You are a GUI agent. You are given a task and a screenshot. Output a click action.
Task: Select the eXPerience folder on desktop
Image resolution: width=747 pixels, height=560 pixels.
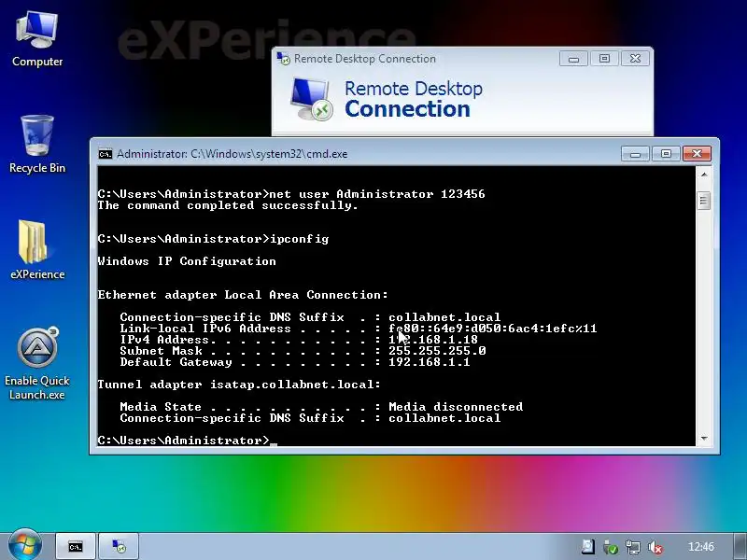coord(37,250)
